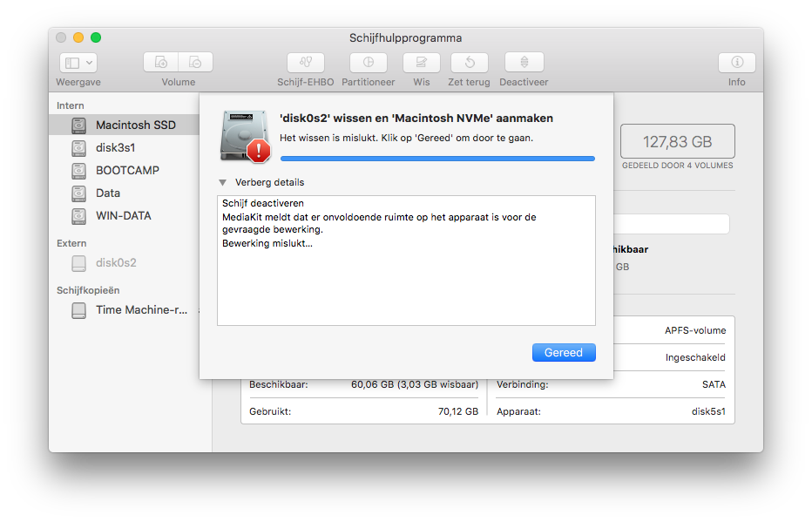Click the window's green zoom button
This screenshot has height=522, width=812.
(x=96, y=37)
